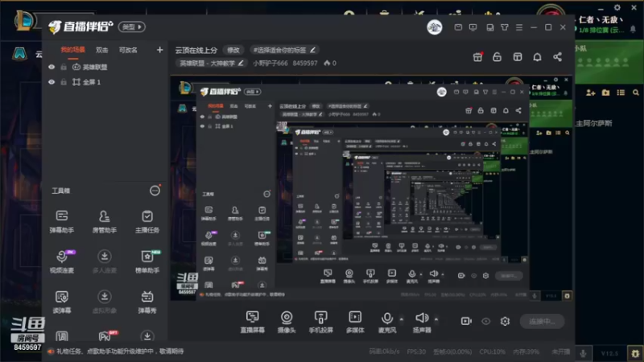Open League client search icon on right

(636, 93)
